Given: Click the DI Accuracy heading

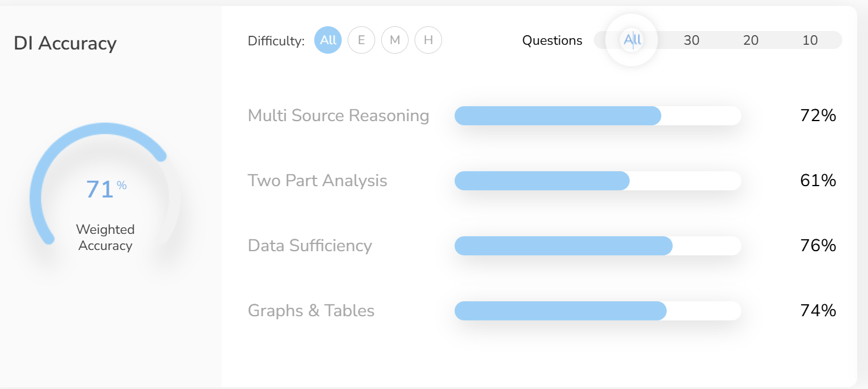Looking at the screenshot, I should point(65,44).
